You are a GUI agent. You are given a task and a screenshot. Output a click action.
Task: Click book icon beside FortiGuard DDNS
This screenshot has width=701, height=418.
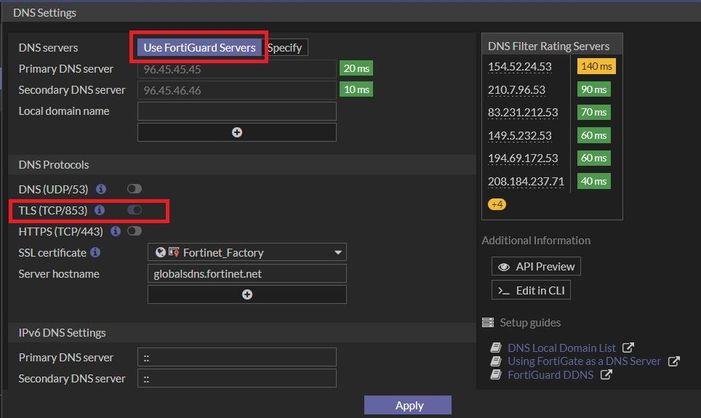496,375
